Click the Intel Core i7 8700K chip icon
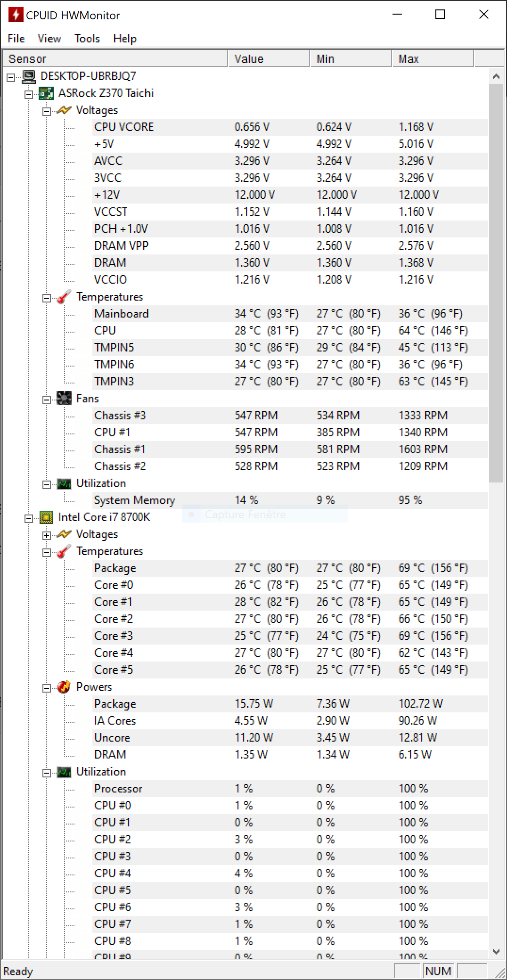This screenshot has height=980, width=507. tap(46, 517)
